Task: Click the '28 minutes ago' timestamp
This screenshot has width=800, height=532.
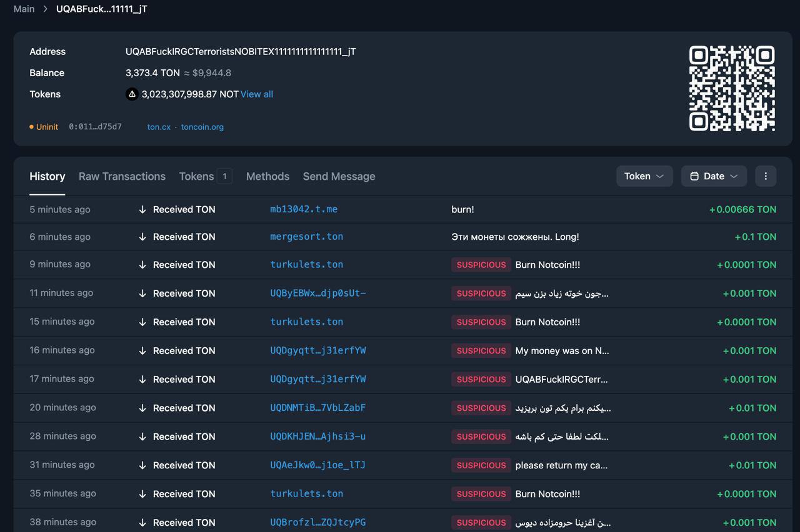Action: pyautogui.click(x=62, y=436)
